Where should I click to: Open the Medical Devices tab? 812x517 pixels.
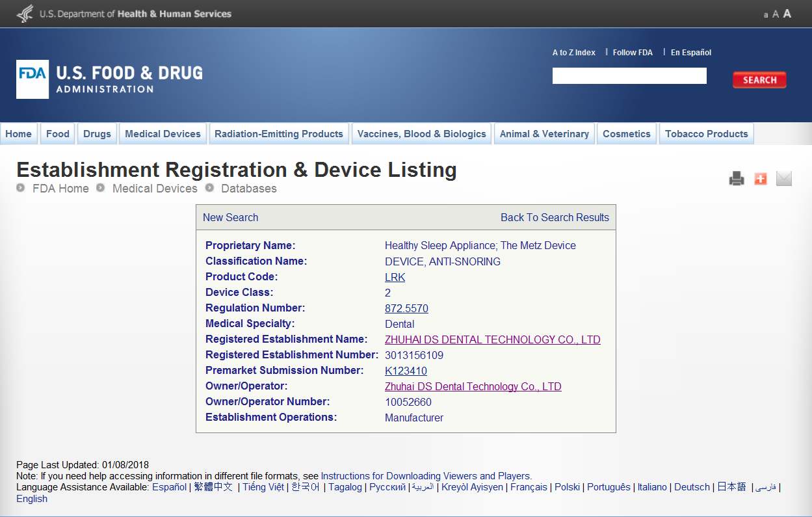point(163,134)
